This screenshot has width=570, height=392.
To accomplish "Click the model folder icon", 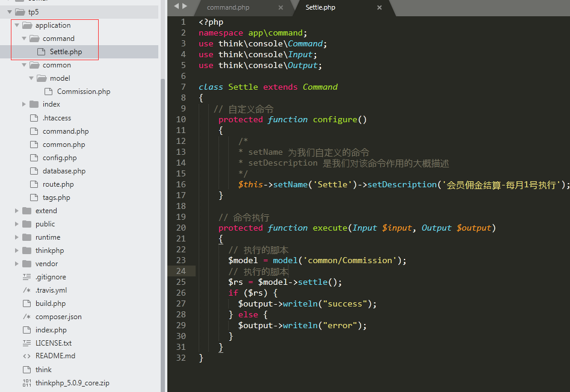I will (42, 78).
